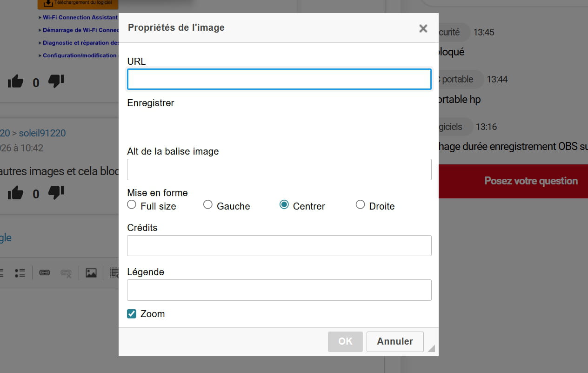Click the Légende input field

point(279,290)
